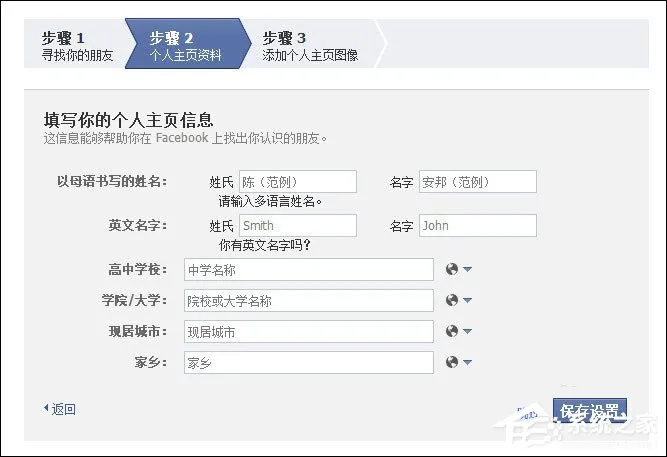Click the label 学院/大学:
Screen dimensions: 667x457
click(x=134, y=300)
